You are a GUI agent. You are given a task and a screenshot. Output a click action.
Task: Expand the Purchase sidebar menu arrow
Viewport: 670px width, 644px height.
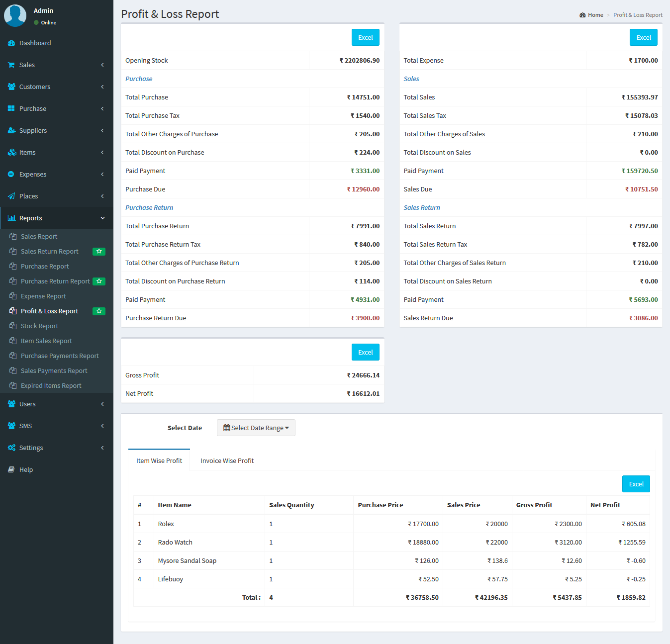click(x=102, y=109)
